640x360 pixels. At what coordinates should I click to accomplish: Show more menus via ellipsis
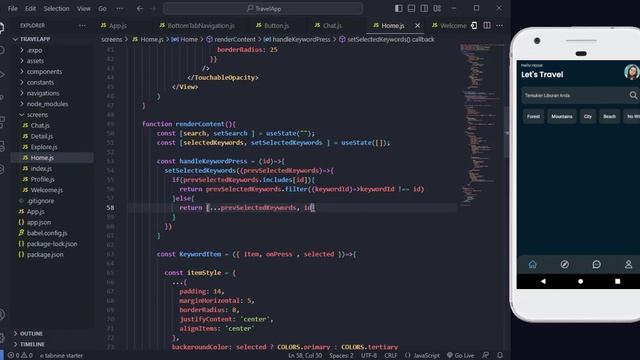[119, 8]
